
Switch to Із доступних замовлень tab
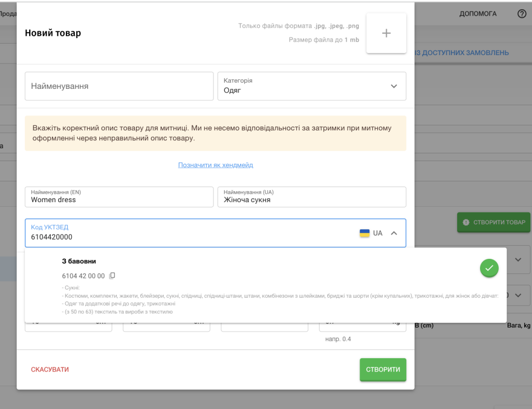462,53
